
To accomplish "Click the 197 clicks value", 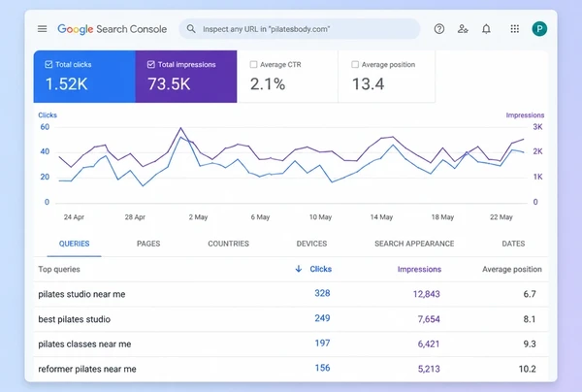I will [x=322, y=343].
